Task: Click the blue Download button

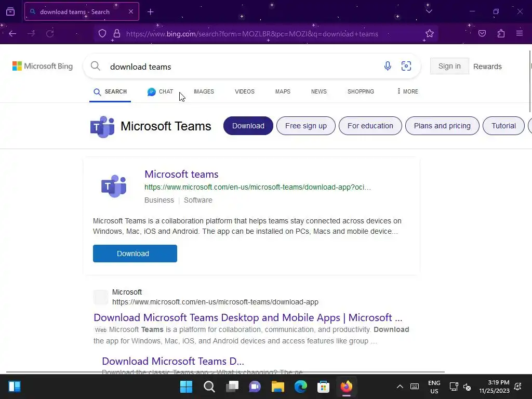Action: 135,254
